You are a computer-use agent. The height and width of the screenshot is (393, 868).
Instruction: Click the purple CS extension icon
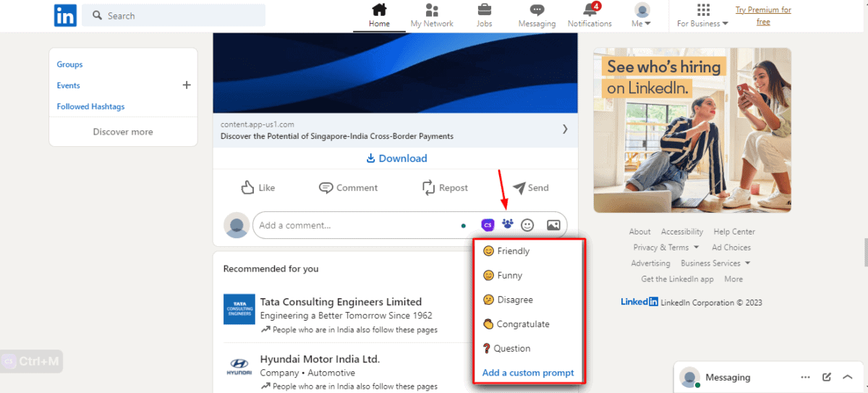[488, 225]
